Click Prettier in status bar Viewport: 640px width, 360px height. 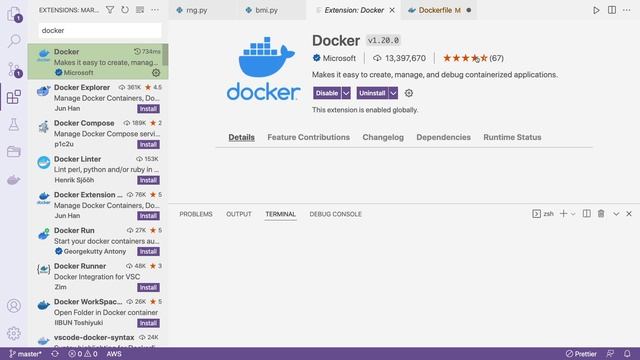tap(581, 354)
